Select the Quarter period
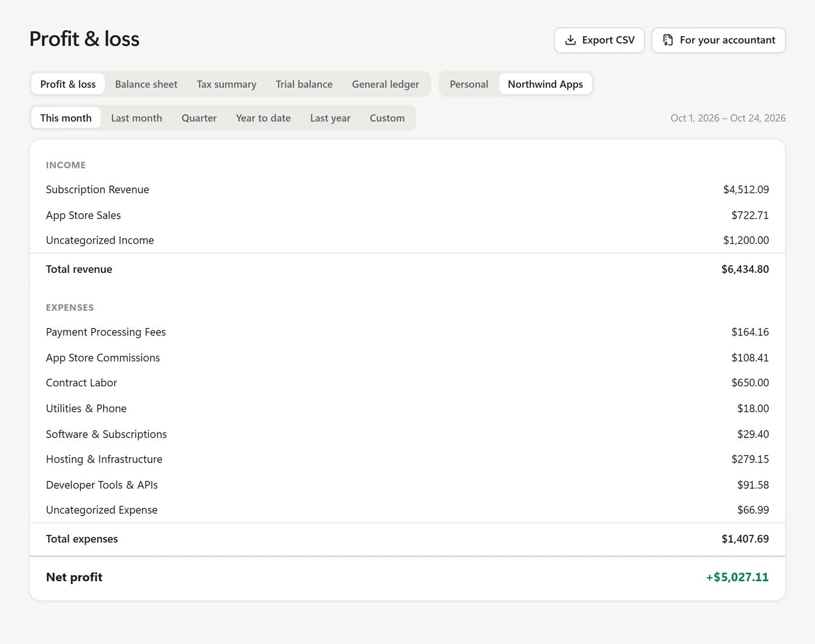 (199, 118)
